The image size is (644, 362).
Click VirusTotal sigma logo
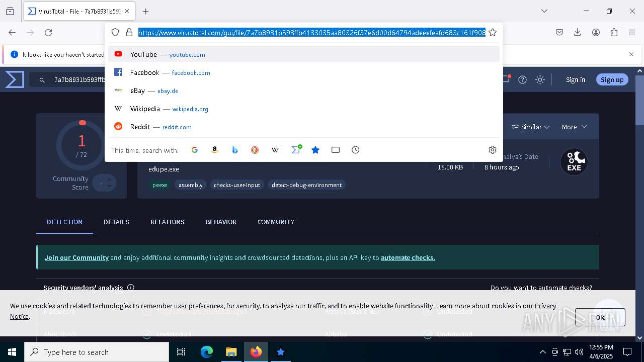coord(15,79)
